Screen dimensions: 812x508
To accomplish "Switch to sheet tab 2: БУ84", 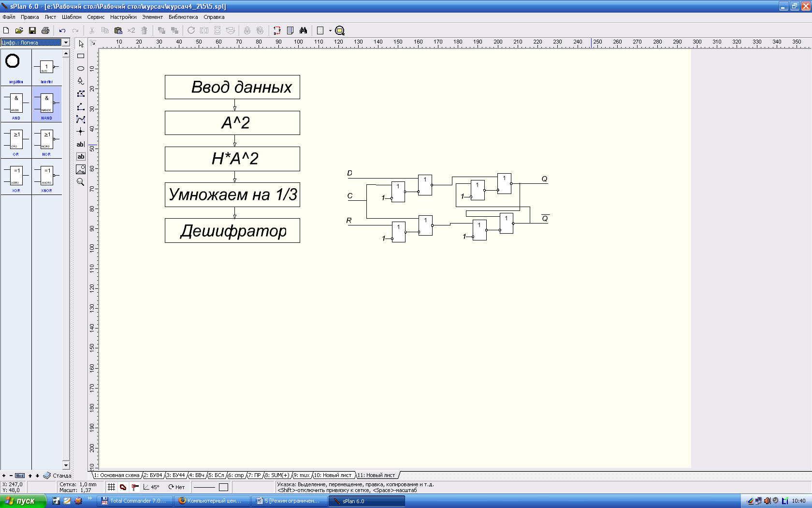I will (x=153, y=475).
